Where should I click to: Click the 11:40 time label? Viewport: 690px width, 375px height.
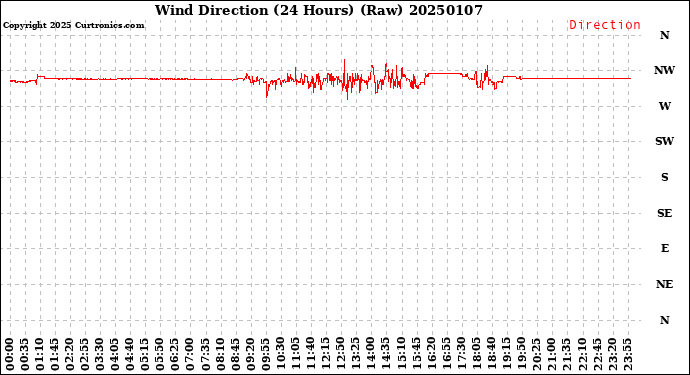pyautogui.click(x=311, y=354)
